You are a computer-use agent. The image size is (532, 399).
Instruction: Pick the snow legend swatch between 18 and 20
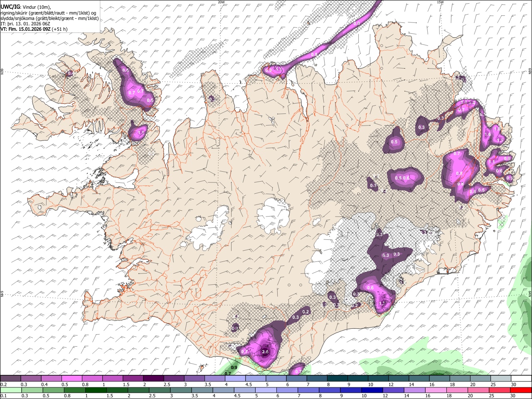tap(460, 378)
